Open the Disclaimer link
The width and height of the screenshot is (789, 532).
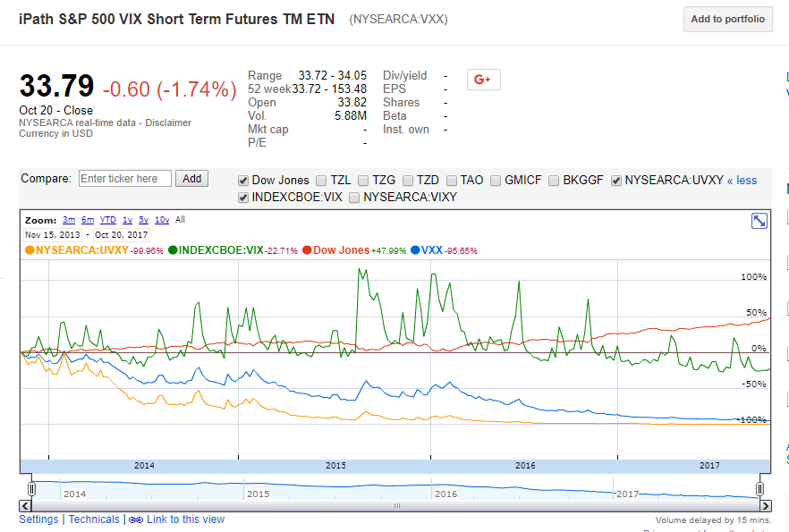pos(168,122)
